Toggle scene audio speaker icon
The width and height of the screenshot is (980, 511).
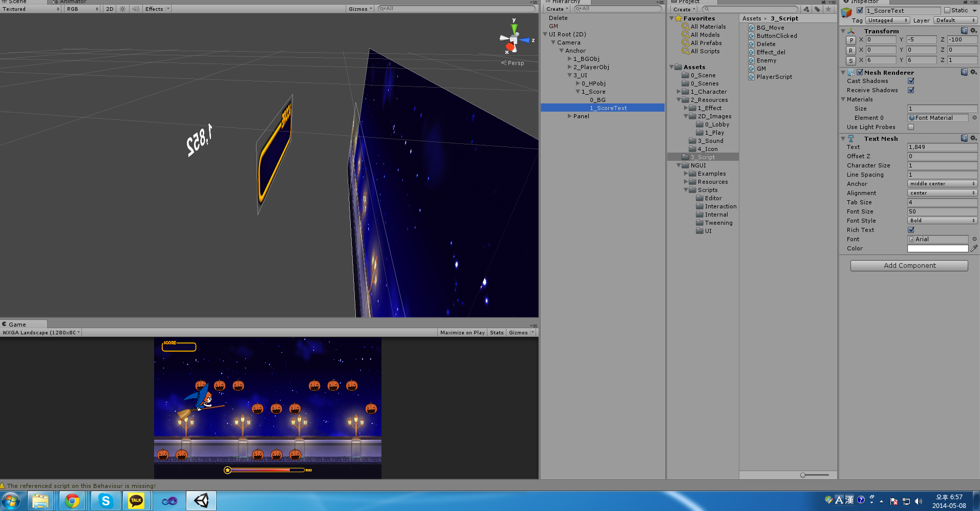[135, 9]
